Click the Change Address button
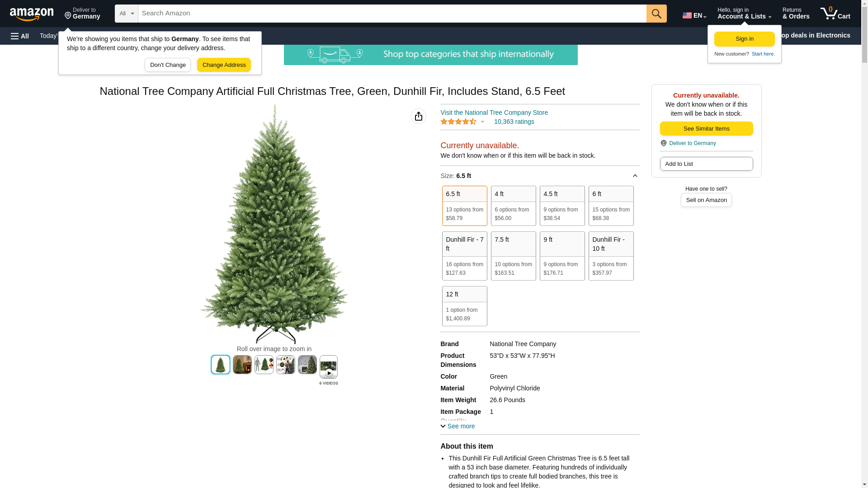The height and width of the screenshot is (488, 868). pyautogui.click(x=224, y=65)
